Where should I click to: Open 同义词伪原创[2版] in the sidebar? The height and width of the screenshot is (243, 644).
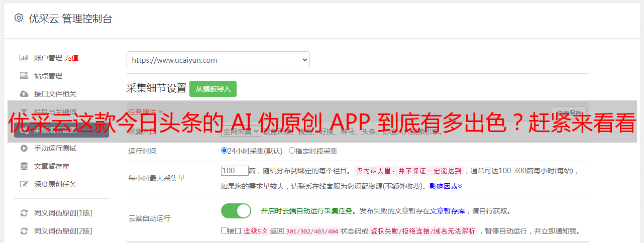63,231
